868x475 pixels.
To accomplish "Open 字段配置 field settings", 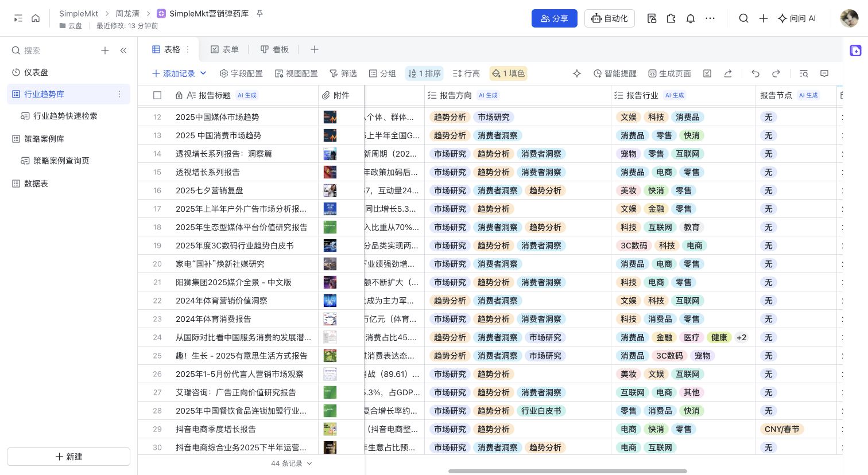I will 241,73.
